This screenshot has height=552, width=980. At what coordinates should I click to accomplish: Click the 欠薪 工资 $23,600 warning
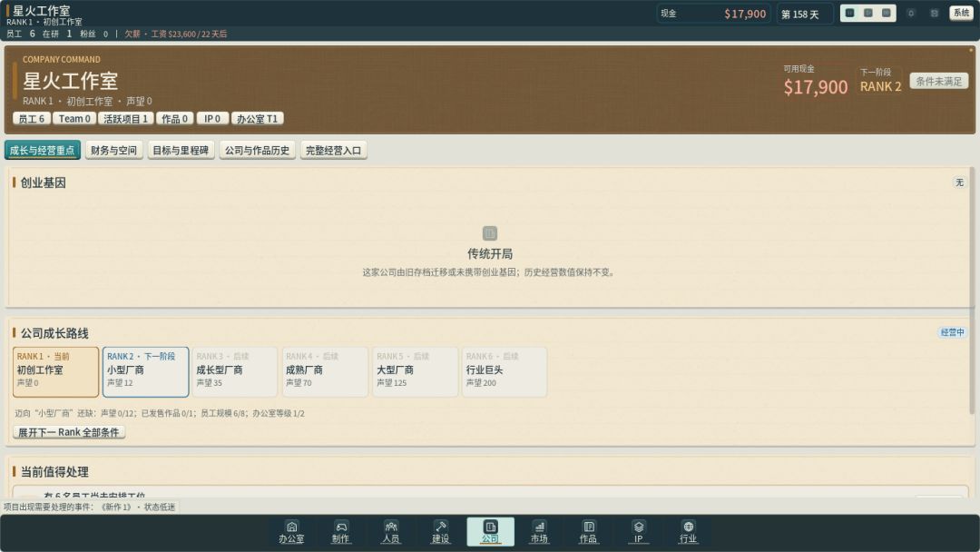(176, 34)
